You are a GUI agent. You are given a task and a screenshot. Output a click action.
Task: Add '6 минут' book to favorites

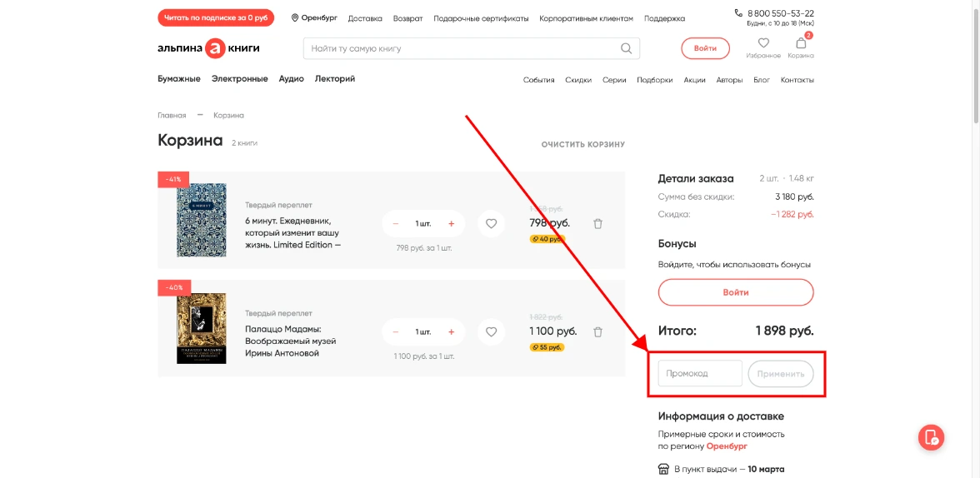click(x=491, y=223)
